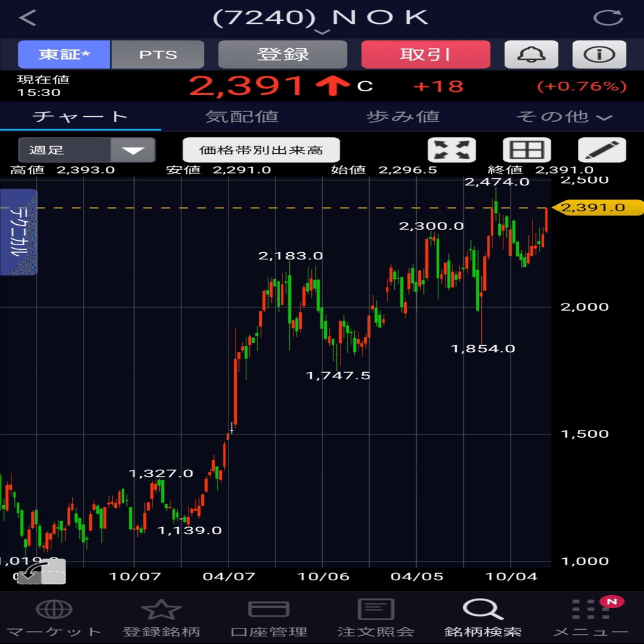
Task: Click 1,327.0 label on chart
Action: tap(161, 473)
